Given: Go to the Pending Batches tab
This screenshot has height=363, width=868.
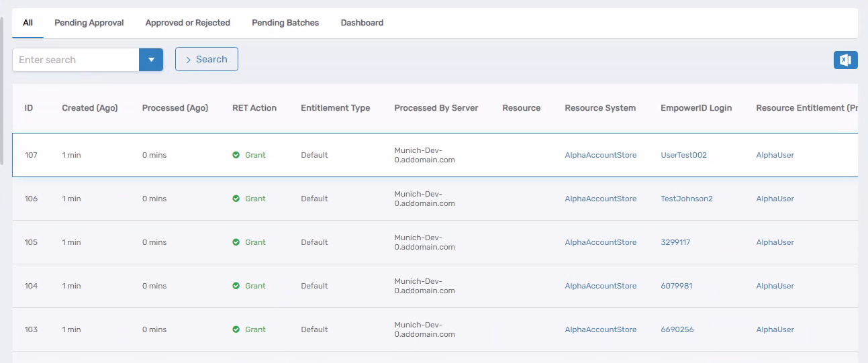Looking at the screenshot, I should click(x=285, y=23).
